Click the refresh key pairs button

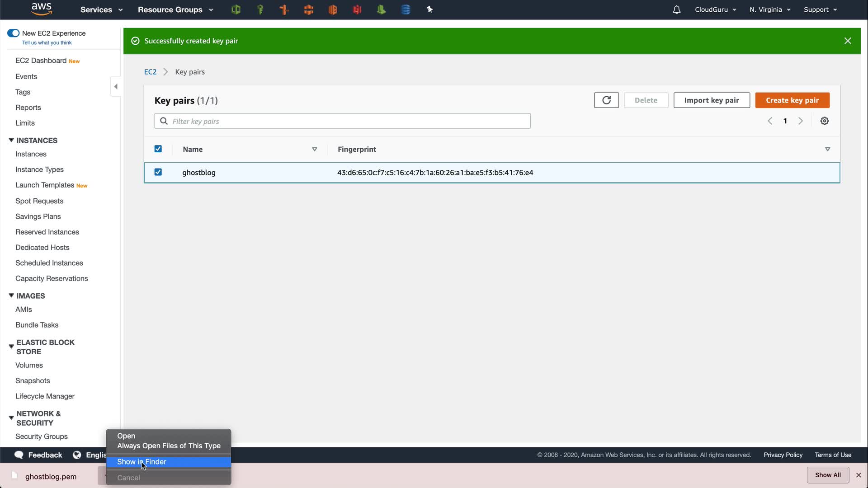coord(606,100)
